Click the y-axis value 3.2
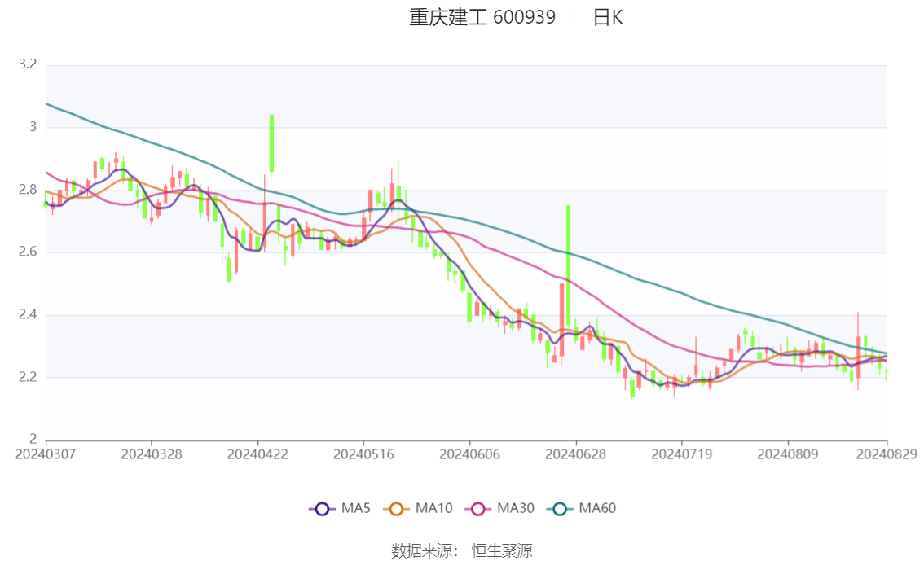The image size is (924, 561). click(28, 64)
